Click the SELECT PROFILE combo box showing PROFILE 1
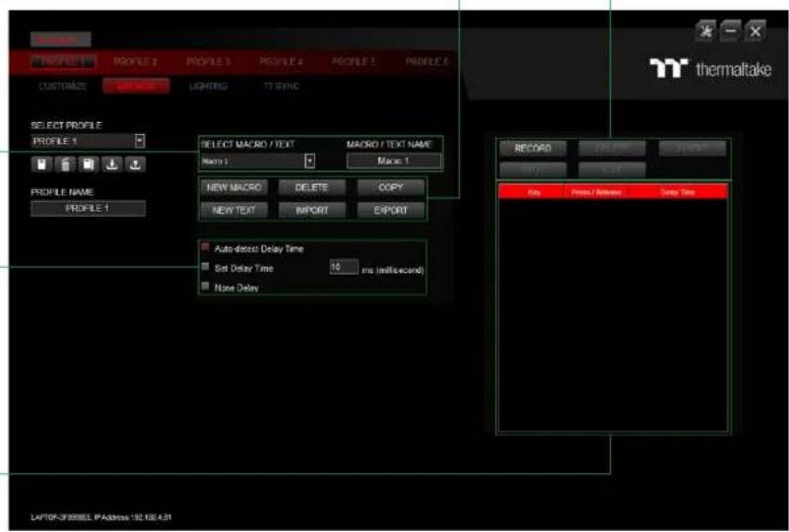789x532 pixels. [x=88, y=141]
